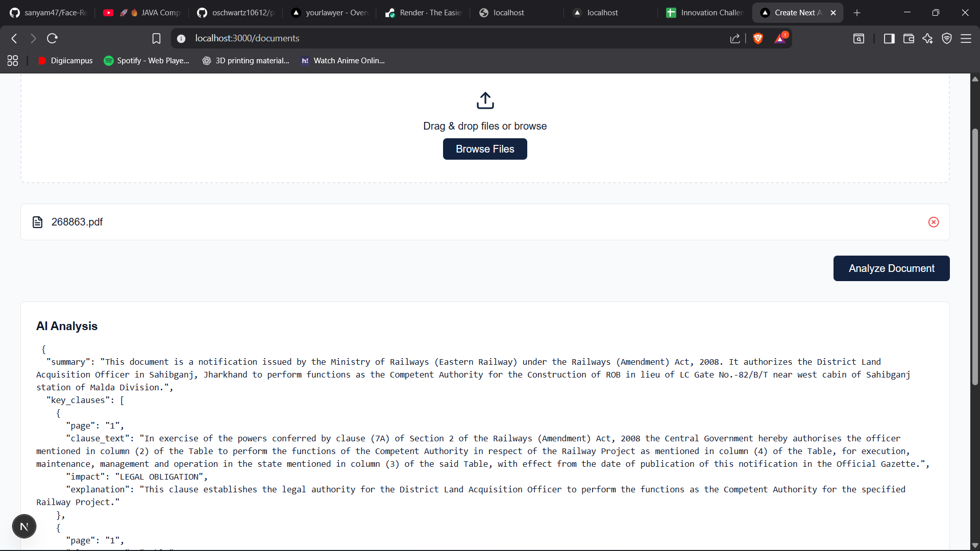Remove the 268863.pdf file with red X
Screen dimensions: 980x551
(933, 222)
